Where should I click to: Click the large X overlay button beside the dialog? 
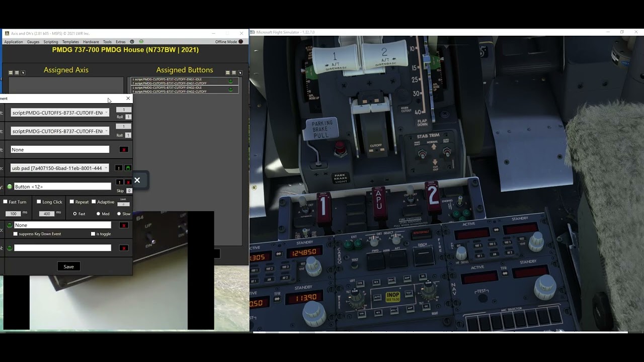point(137,180)
